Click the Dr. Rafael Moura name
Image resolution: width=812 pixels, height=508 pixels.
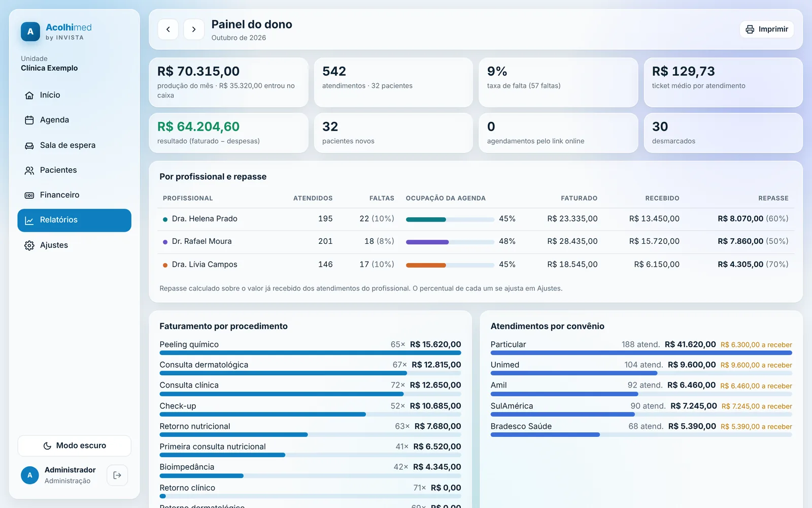click(201, 241)
